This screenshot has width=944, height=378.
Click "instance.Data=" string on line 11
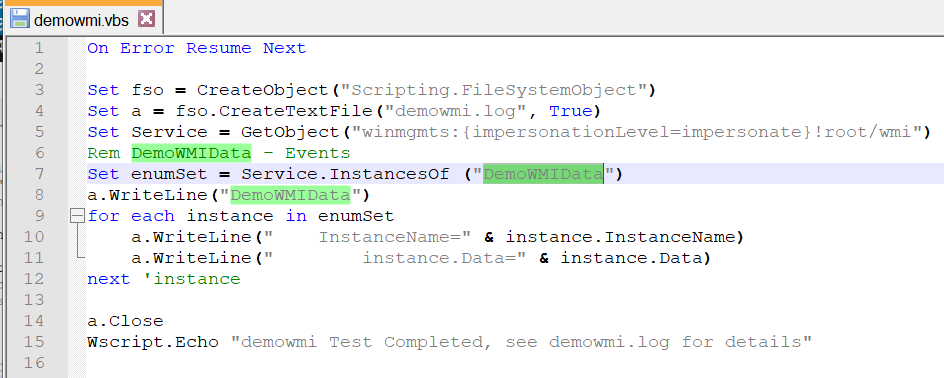[396, 258]
